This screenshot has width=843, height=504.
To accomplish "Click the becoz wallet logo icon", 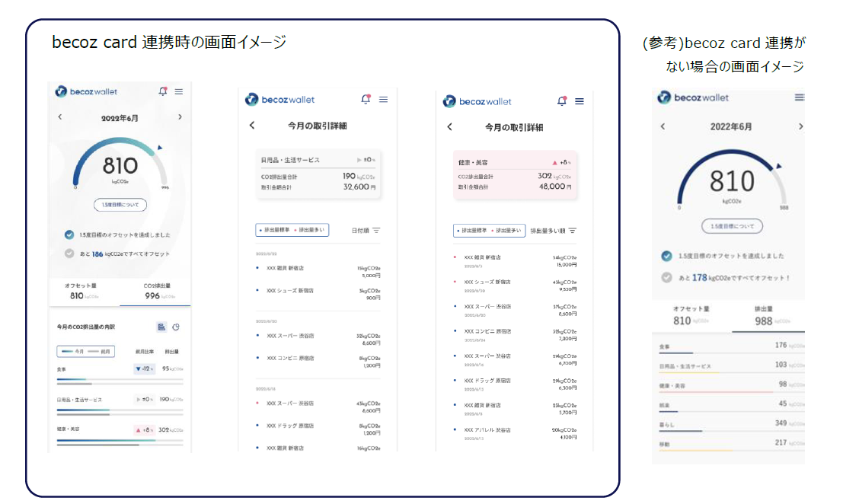I will (x=60, y=92).
